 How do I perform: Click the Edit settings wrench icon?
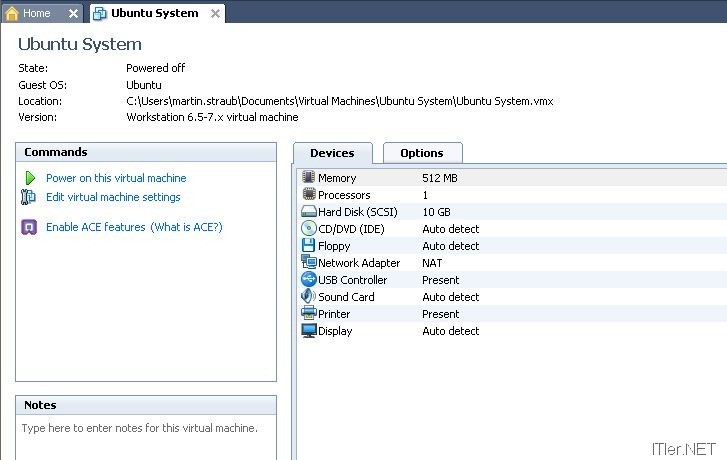tap(28, 197)
